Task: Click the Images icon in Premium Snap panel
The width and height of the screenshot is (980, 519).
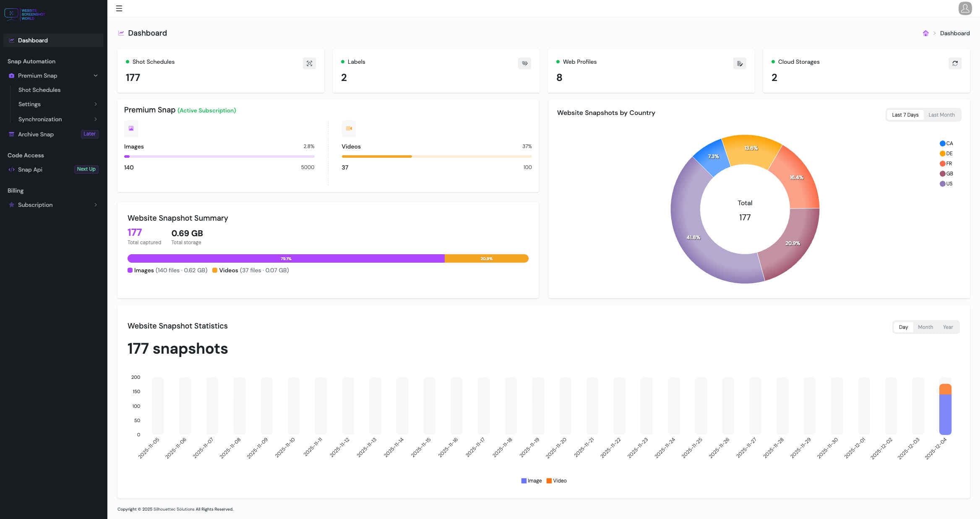Action: [131, 128]
